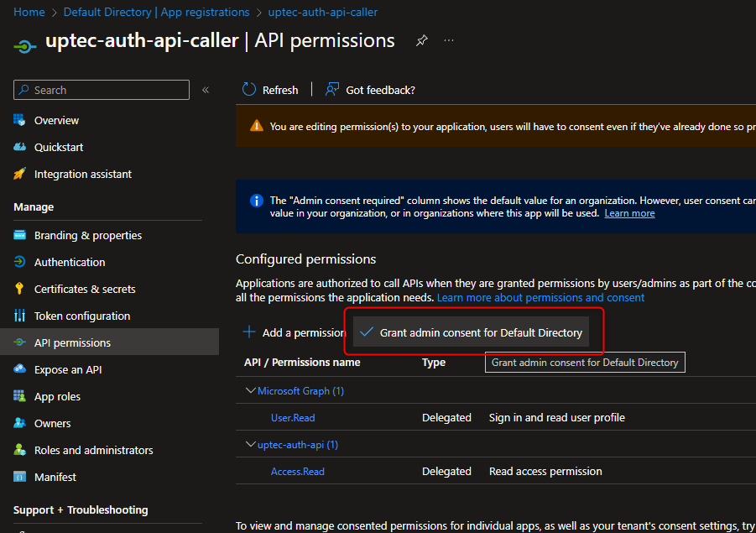
Task: Click Add a permission button
Action: (295, 332)
